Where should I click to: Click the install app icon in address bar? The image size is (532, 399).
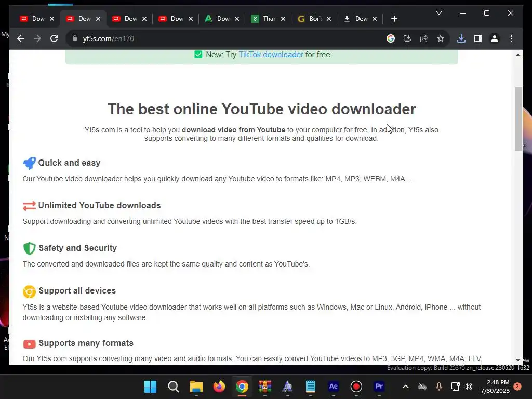tap(407, 38)
